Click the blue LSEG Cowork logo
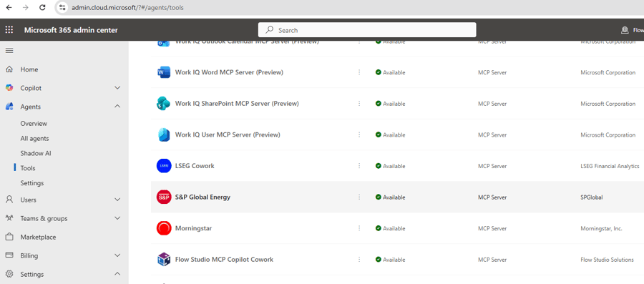 (x=164, y=166)
